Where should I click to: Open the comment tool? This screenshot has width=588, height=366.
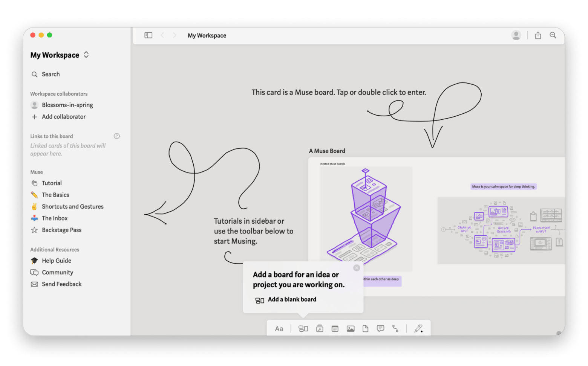pyautogui.click(x=380, y=328)
